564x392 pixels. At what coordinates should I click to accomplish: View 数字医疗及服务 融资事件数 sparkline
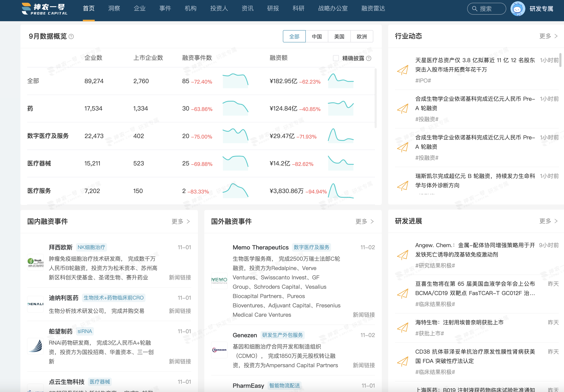click(235, 136)
